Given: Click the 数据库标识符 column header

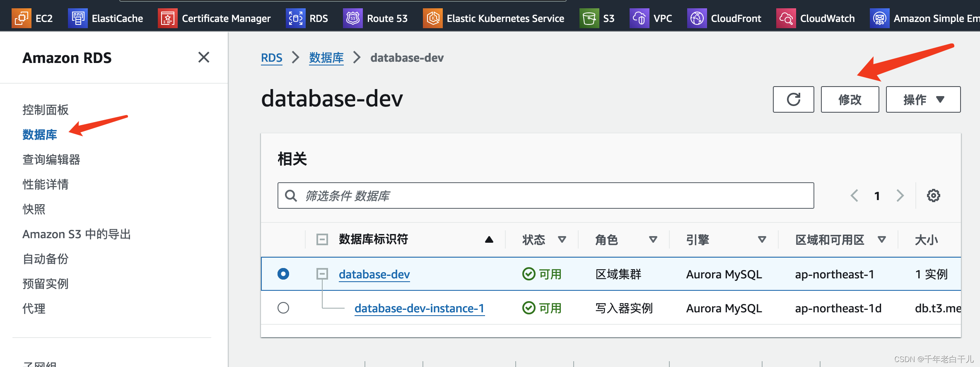Looking at the screenshot, I should (374, 239).
